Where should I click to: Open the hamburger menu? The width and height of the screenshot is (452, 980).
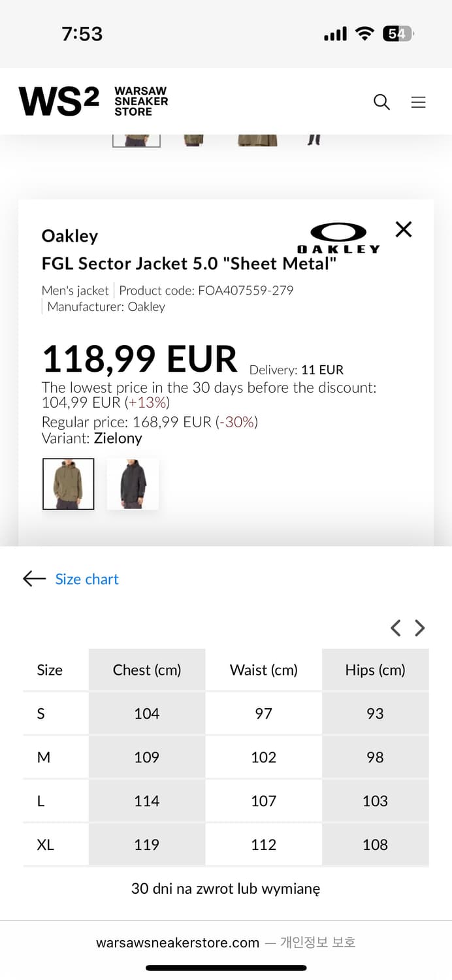pos(418,102)
